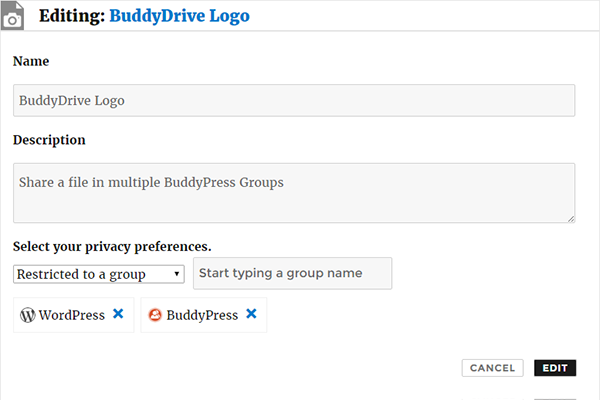Open the privacy preferences dropdown
This screenshot has width=600, height=400.
point(98,274)
